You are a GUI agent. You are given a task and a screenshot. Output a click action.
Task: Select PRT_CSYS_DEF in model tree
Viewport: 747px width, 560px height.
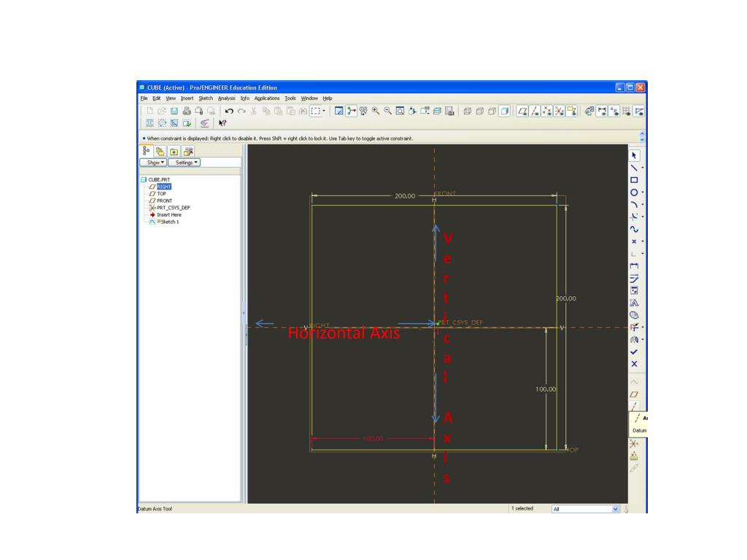[169, 208]
